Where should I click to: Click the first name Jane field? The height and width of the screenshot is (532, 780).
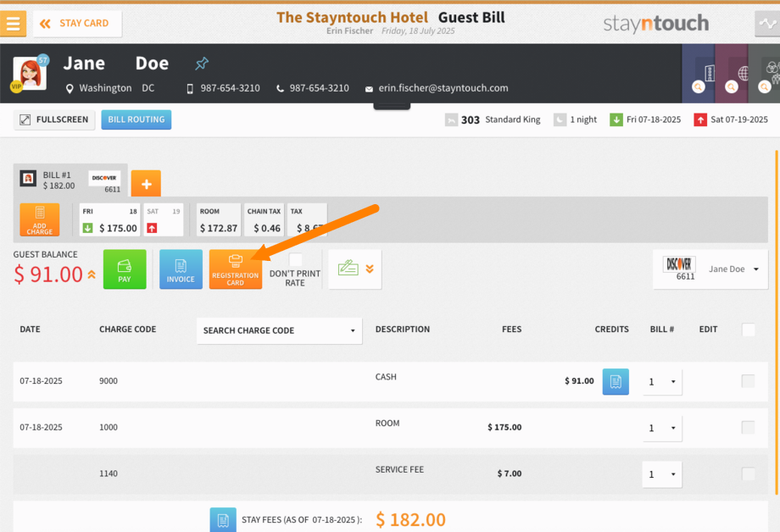[x=84, y=64]
